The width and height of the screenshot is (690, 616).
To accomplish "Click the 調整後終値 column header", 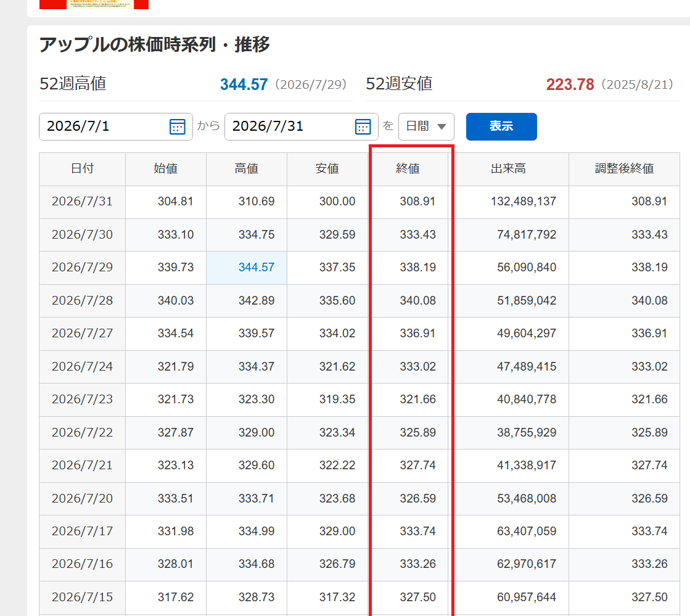I will tap(624, 169).
